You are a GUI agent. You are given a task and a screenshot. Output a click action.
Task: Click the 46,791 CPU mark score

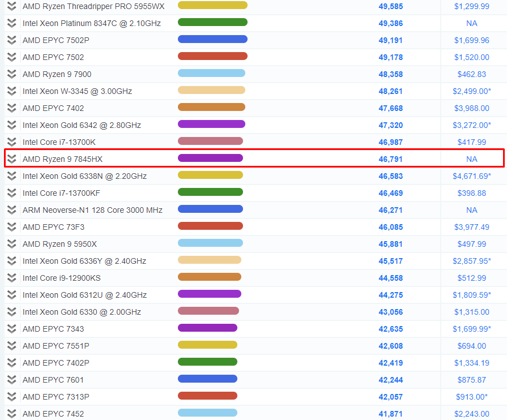[391, 159]
